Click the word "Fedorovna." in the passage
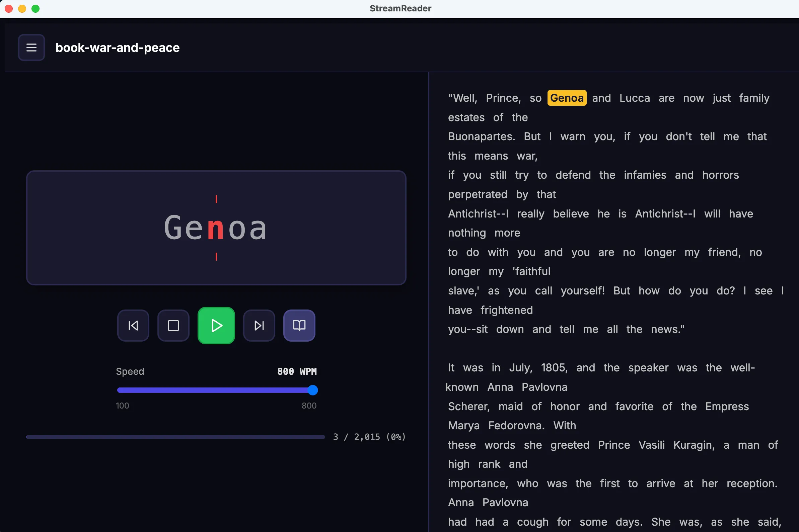This screenshot has width=799, height=532. pos(516,426)
